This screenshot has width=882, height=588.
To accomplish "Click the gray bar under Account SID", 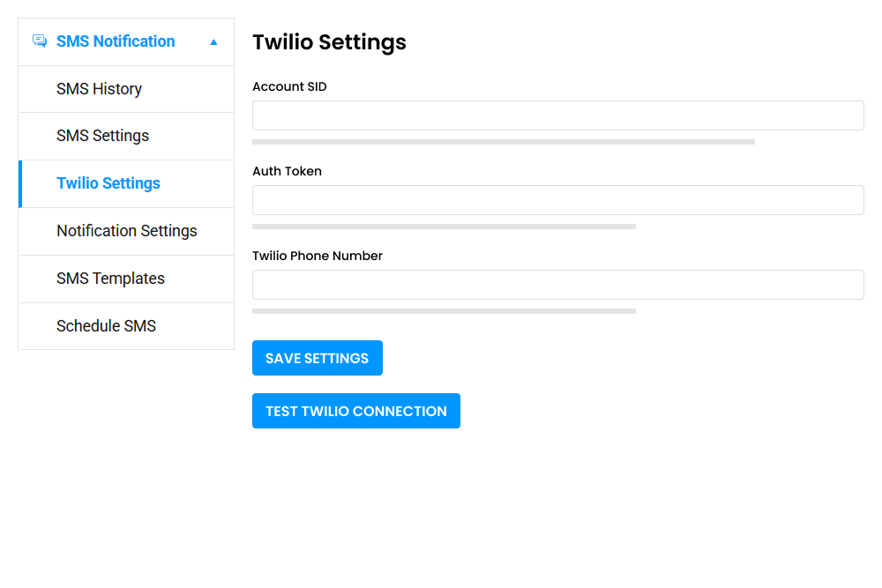I will click(x=503, y=141).
